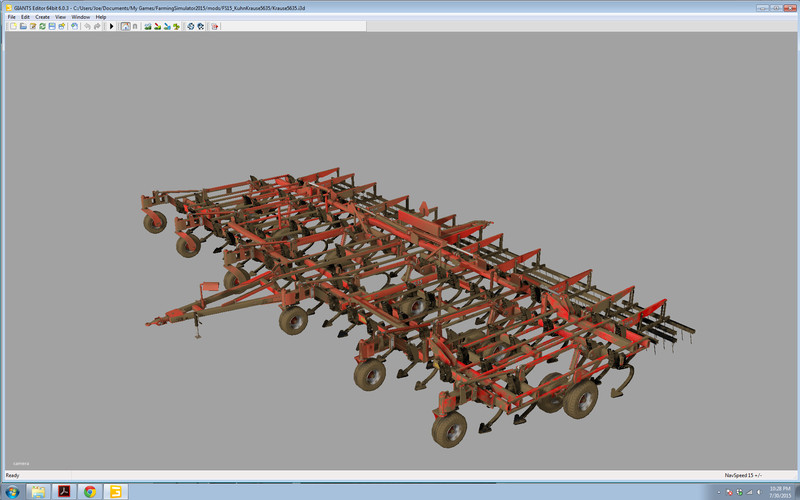Save the scene with the floppy disk icon
The height and width of the screenshot is (500, 800).
point(52,26)
